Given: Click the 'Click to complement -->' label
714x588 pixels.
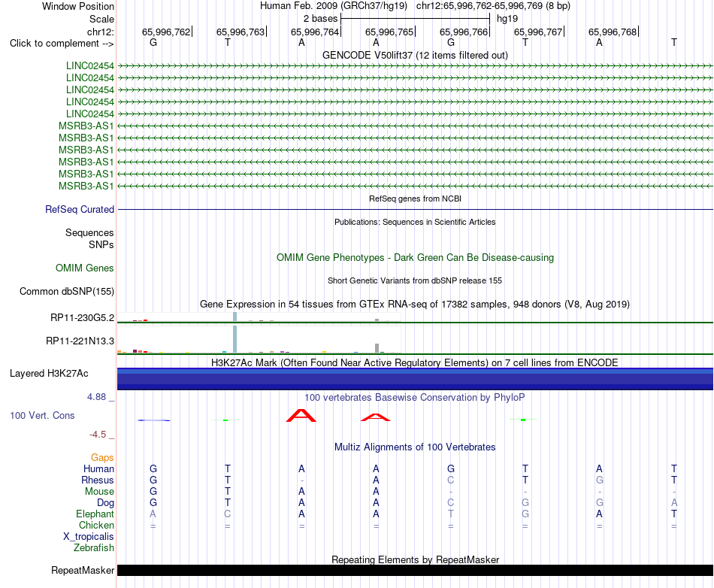Looking at the screenshot, I should tap(62, 44).
